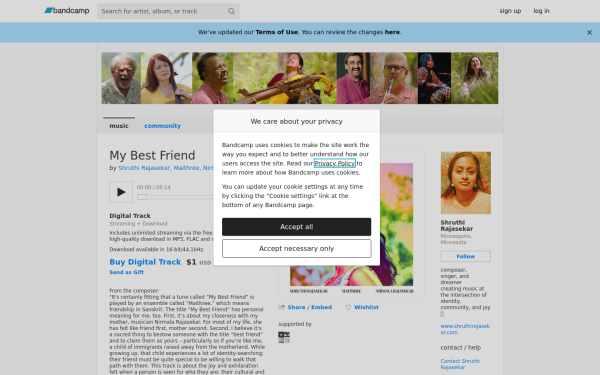600x375 pixels.
Task: Click Contact Shruthi Rajasekar link
Action: point(460,364)
